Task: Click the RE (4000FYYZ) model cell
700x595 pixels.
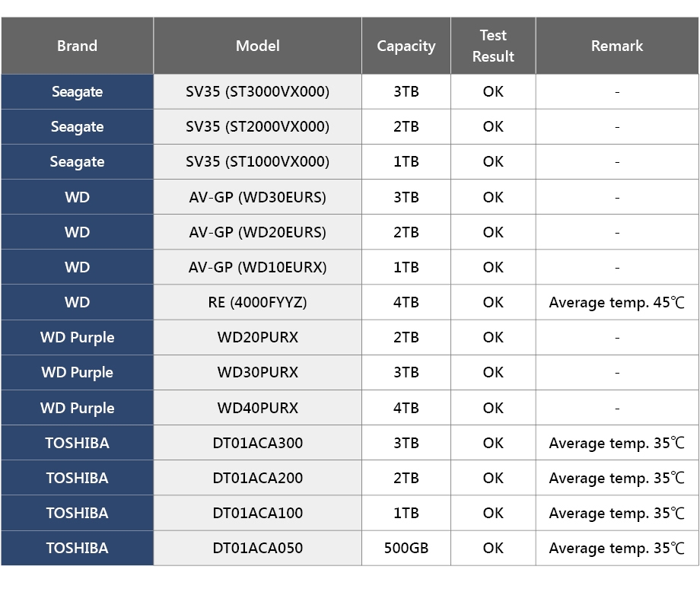Action: coord(257,302)
